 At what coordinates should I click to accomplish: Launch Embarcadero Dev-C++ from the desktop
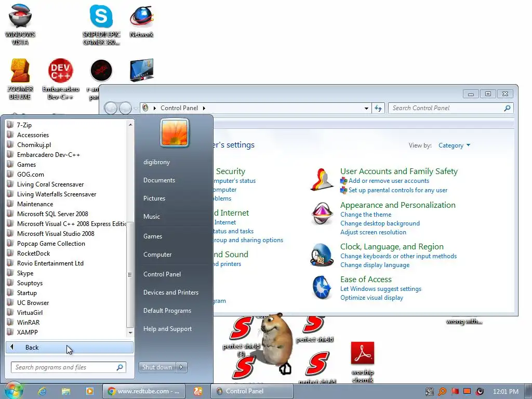[x=60, y=79]
